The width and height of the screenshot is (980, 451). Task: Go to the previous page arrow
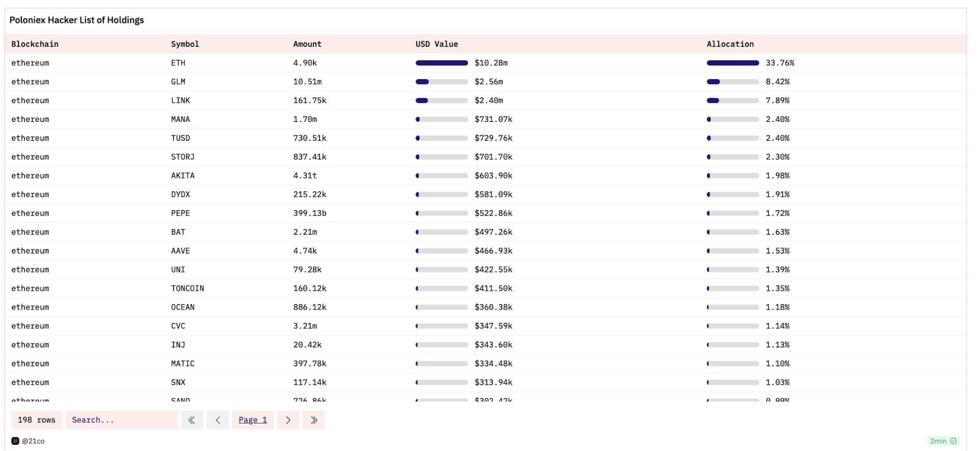pos(217,420)
